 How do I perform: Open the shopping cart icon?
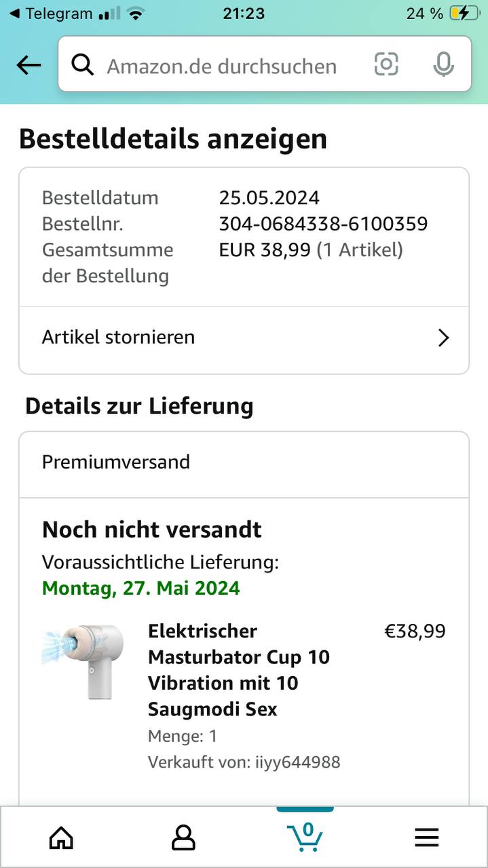305,837
